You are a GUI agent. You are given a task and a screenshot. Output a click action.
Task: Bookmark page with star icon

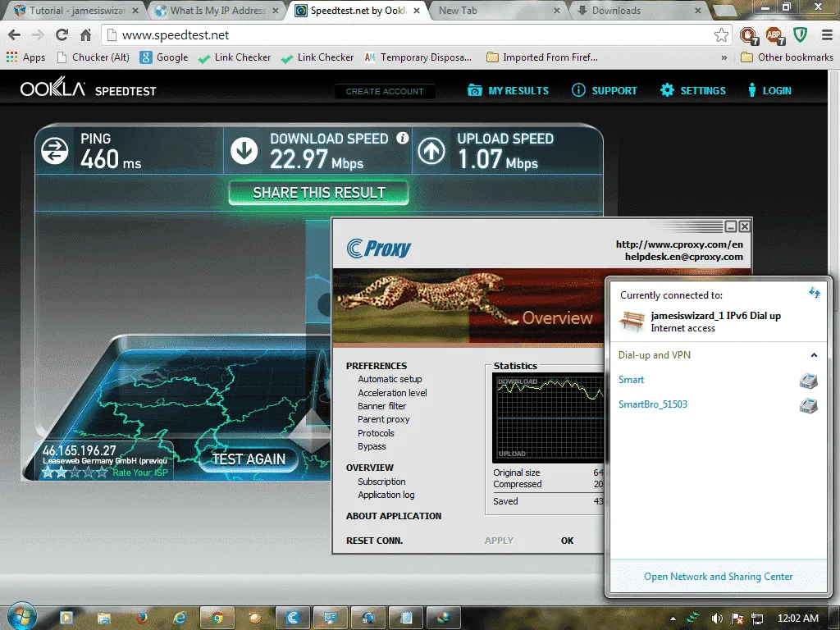click(721, 35)
